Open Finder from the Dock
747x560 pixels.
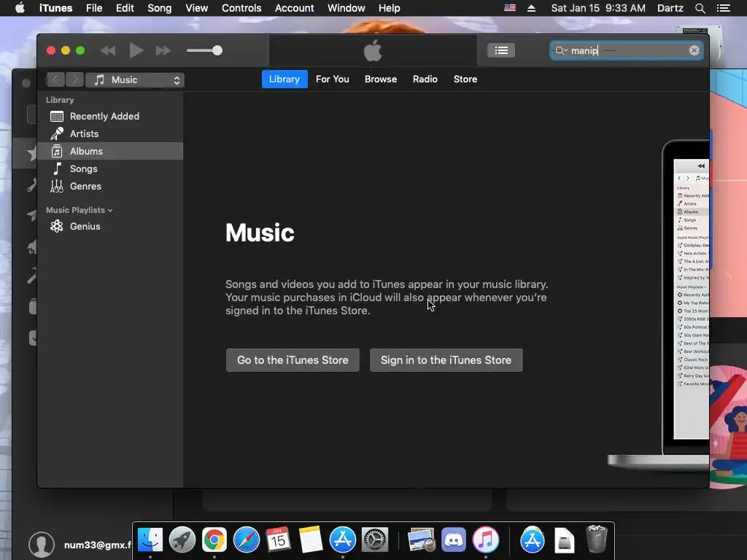tap(150, 540)
